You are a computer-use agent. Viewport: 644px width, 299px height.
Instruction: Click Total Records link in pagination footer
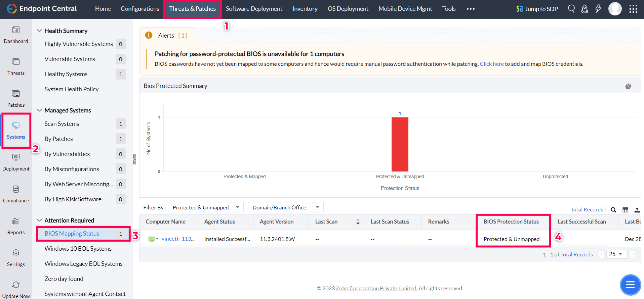pyautogui.click(x=577, y=255)
